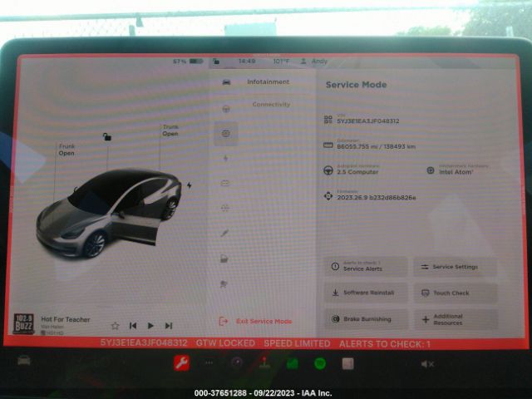Tap the Trunk Open label

click(170, 131)
